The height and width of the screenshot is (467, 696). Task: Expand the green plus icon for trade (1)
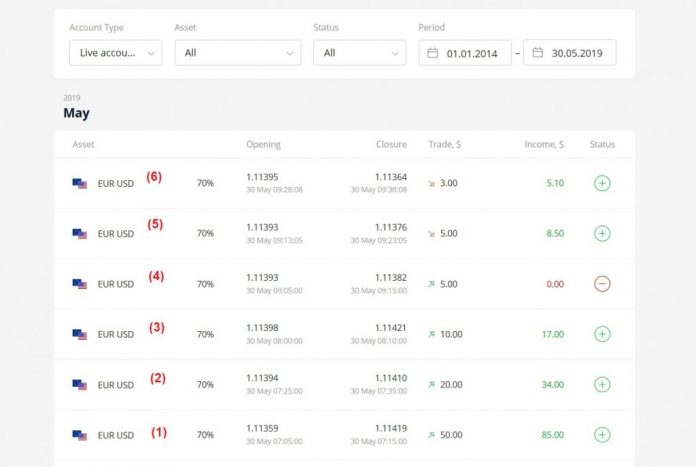[x=602, y=435]
